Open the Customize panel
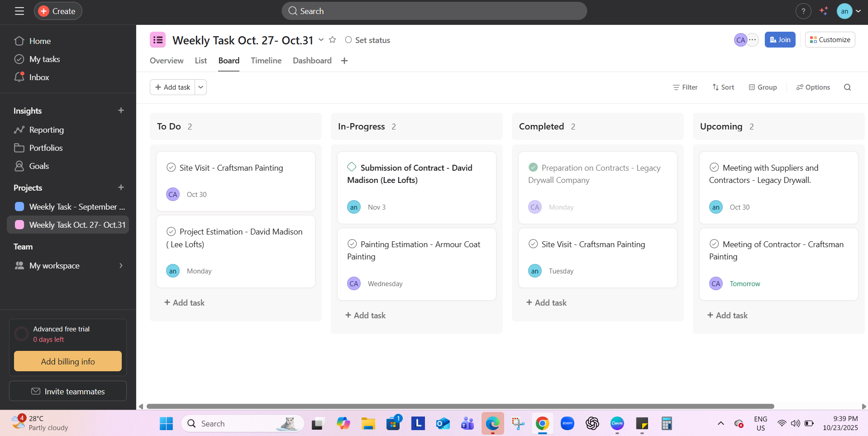868x436 pixels. coord(830,40)
